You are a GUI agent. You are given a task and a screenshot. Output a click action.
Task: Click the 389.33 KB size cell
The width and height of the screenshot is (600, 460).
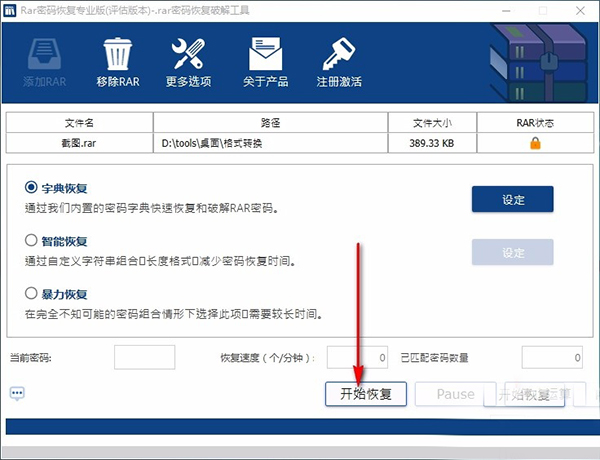point(432,143)
